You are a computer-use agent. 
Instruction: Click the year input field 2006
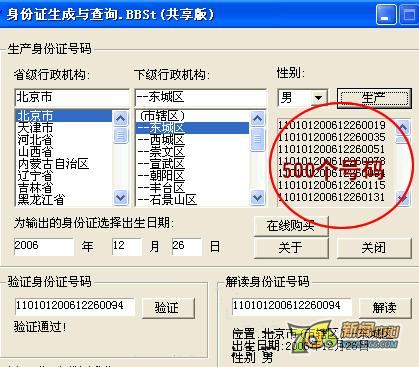[44, 246]
